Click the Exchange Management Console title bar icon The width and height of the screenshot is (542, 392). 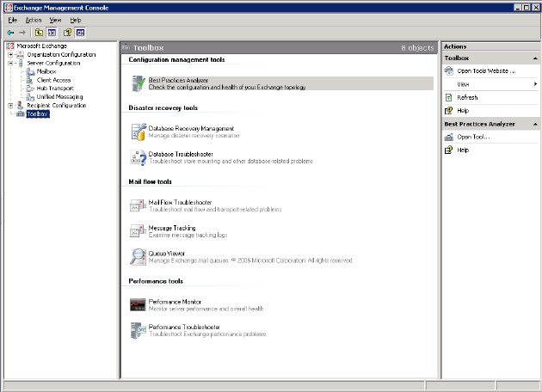point(9,8)
